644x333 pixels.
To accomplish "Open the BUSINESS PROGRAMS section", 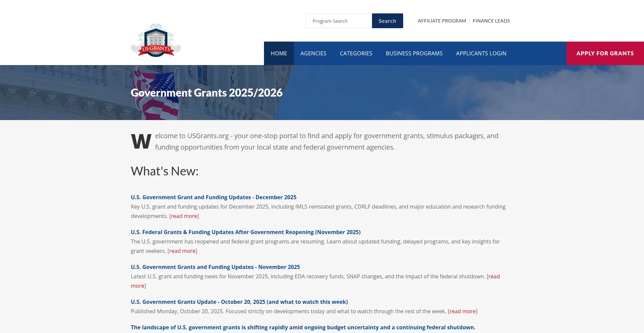I will click(414, 53).
